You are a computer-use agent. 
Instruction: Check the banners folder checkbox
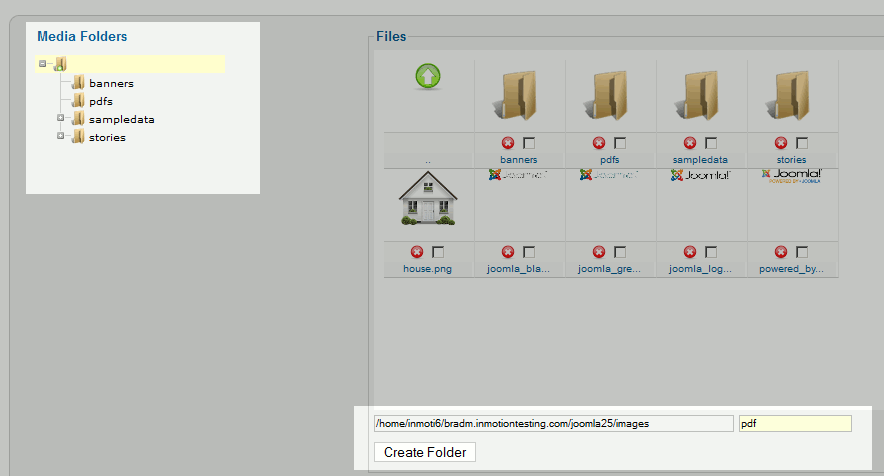[x=529, y=143]
